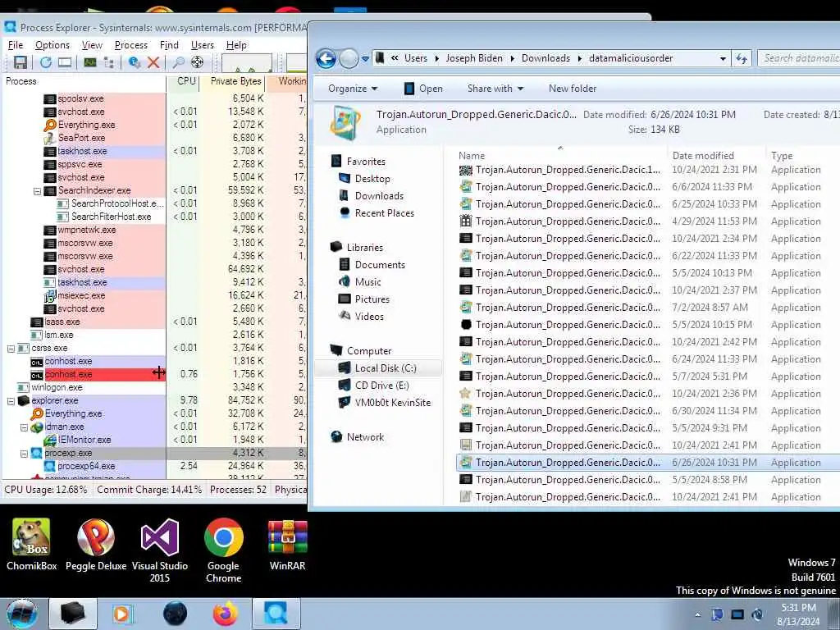The image size is (840, 630).
Task: Collapse the csrss.exe tree node
Action: (11, 348)
